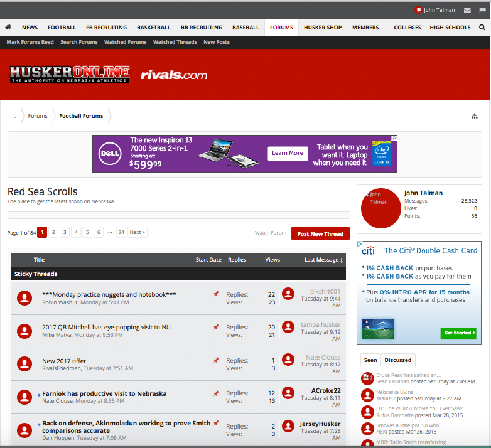The height and width of the screenshot is (448, 491).
Task: Click JerseyHusker last poster avatar
Action: [x=288, y=426]
